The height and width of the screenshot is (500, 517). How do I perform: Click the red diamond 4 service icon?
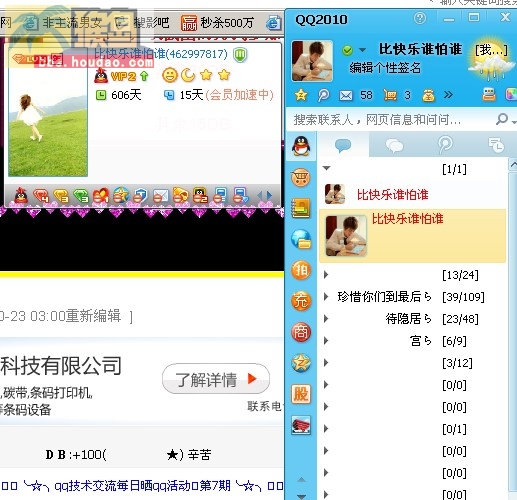click(x=41, y=195)
